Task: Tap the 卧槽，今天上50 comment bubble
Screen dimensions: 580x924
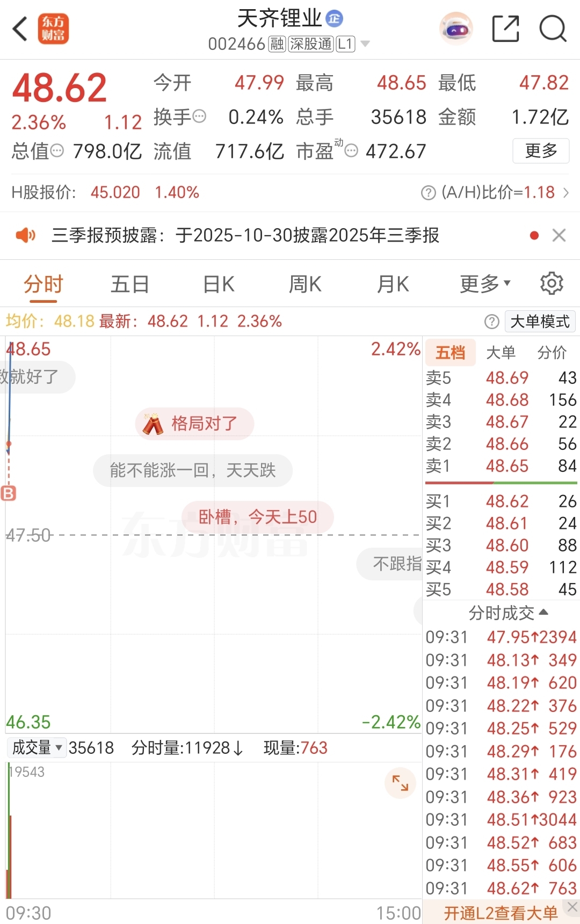Action: pyautogui.click(x=258, y=517)
